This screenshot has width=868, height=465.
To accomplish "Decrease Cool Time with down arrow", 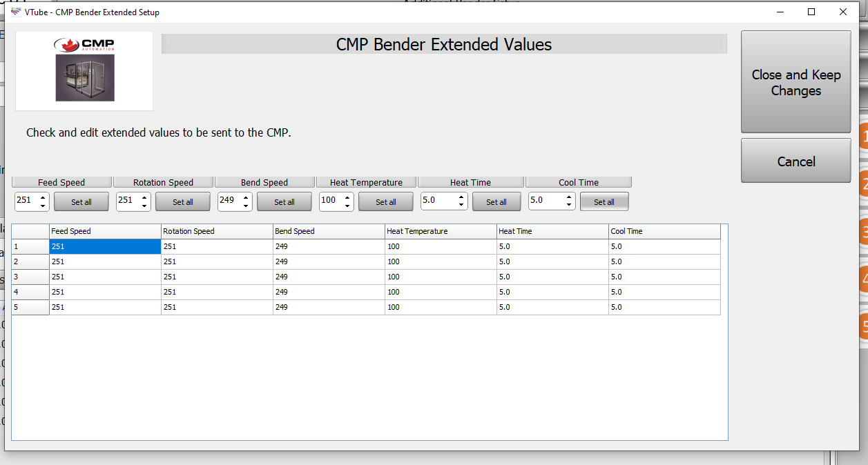I will click(569, 206).
